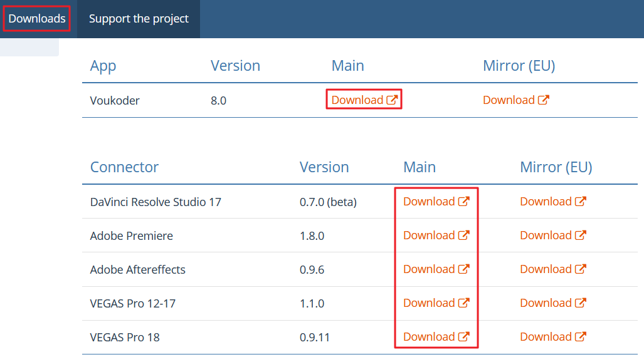Click Main download for DaVinci Resolve Studio 17
The width and height of the screenshot is (644, 362).
[436, 202]
